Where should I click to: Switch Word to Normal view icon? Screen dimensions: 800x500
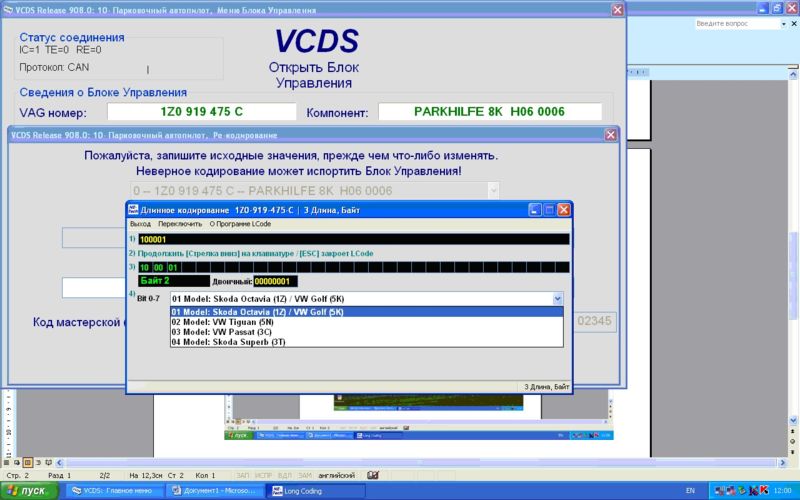pyautogui.click(x=6, y=463)
